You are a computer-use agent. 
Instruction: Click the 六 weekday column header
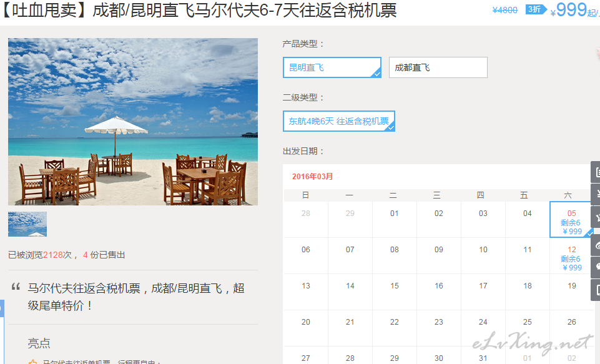[568, 195]
